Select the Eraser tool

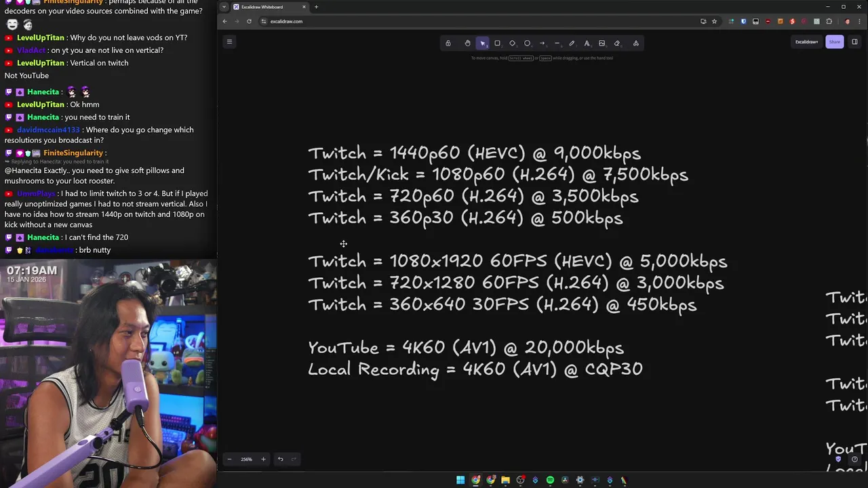[x=616, y=43]
